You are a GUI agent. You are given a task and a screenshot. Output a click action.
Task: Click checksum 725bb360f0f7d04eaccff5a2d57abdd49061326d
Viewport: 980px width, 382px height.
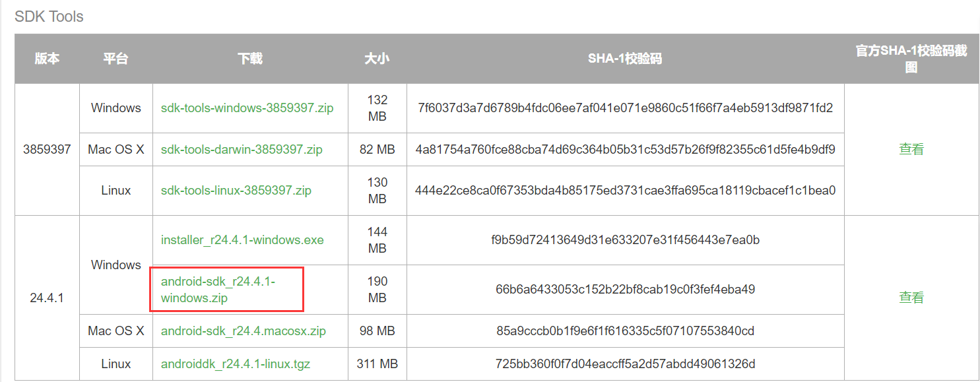(625, 364)
